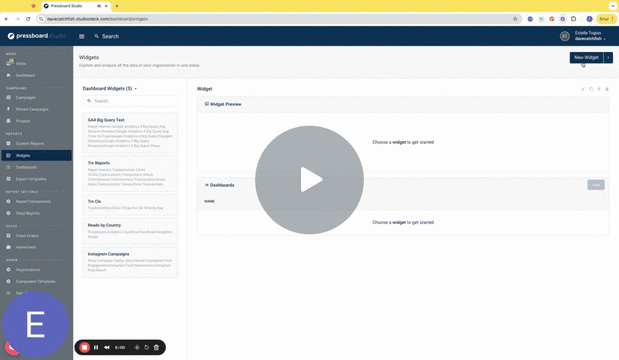This screenshot has width=619, height=360.
Task: Open Advertisers briefcase icon
Action: [x=8, y=247]
